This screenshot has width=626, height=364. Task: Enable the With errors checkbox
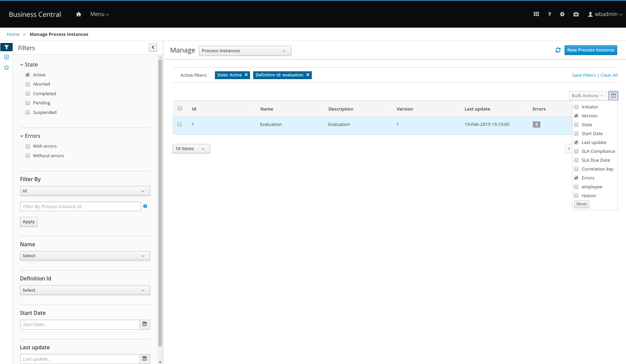[x=28, y=146]
